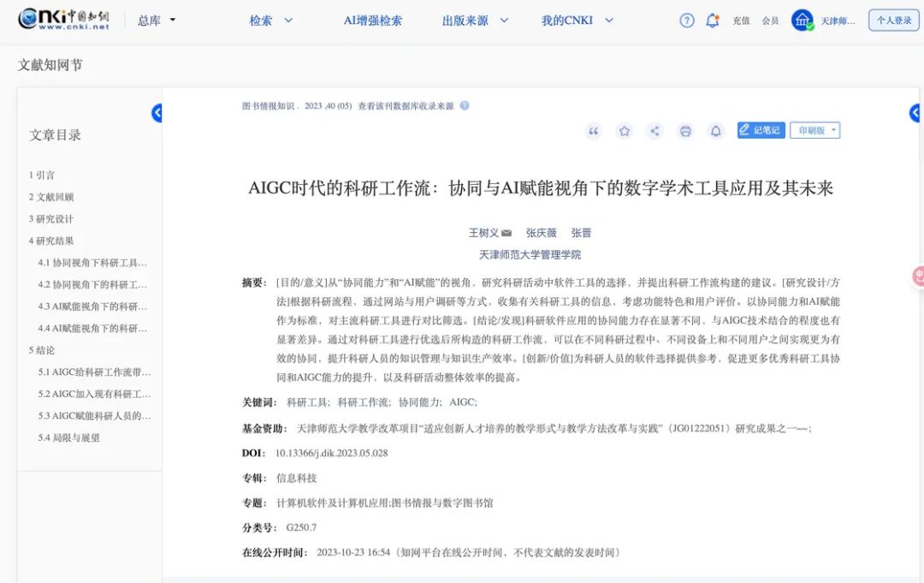
Task: Jump to section 5 结论
Action: coord(42,350)
